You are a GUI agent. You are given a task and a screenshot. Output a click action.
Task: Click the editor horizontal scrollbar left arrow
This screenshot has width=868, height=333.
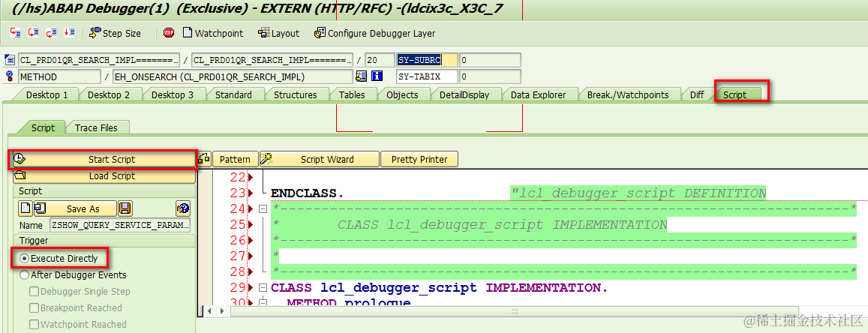[210, 311]
